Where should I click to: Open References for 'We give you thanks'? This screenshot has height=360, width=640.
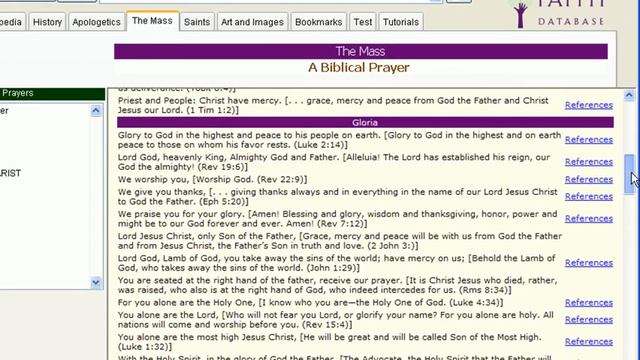(589, 197)
